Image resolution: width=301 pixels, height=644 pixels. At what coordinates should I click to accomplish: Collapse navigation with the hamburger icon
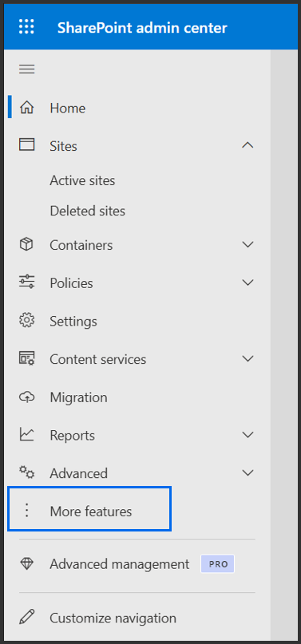[26, 69]
